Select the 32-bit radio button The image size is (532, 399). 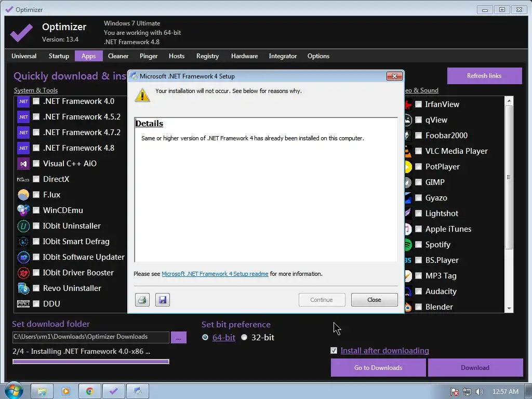(x=244, y=337)
